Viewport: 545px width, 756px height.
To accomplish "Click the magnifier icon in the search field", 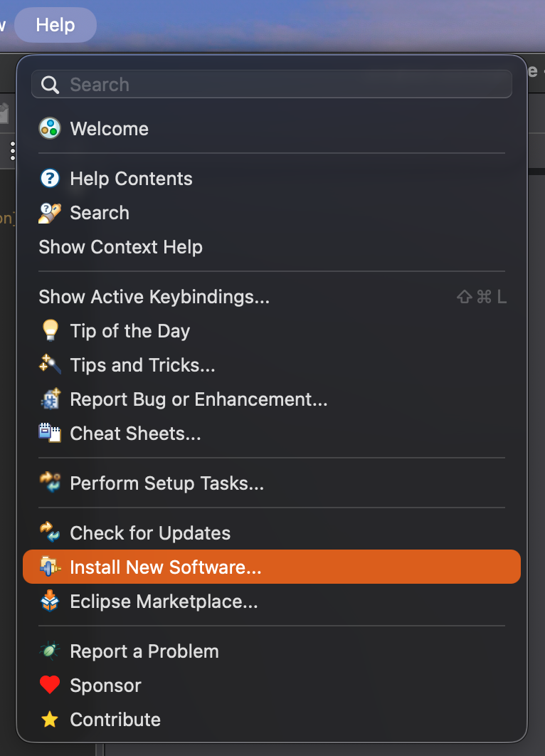I will coord(50,85).
